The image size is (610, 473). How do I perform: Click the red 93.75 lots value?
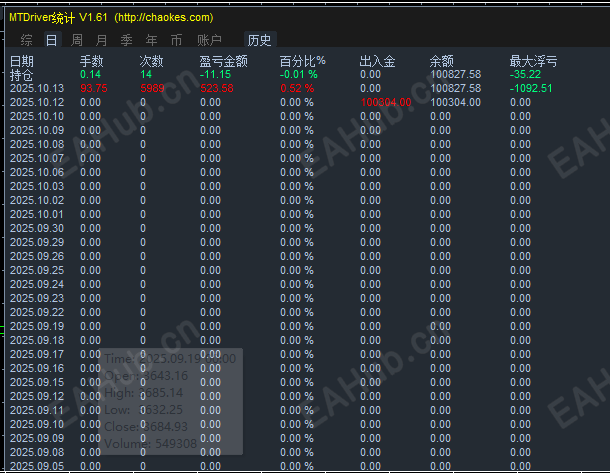(x=94, y=88)
